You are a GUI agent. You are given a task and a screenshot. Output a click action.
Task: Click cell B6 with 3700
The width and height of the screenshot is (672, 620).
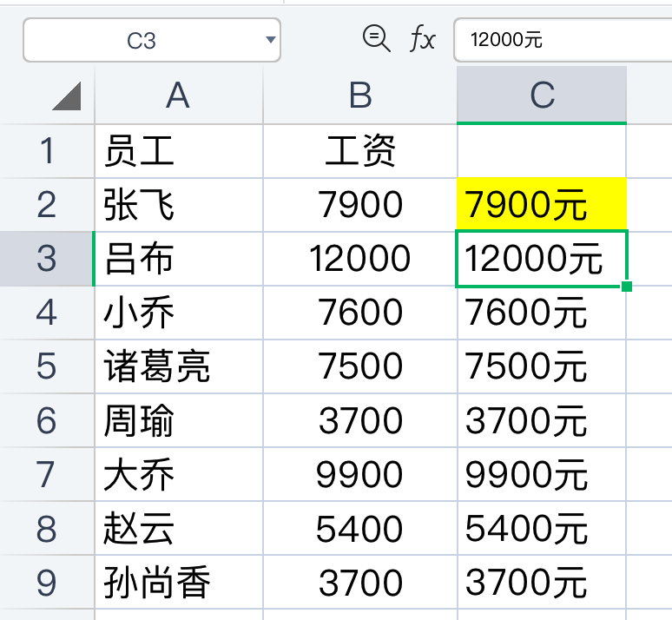pos(360,420)
